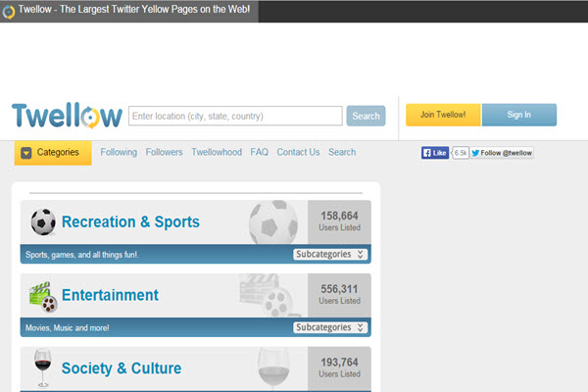Click 'Movies, Music and more!' description text
This screenshot has width=588, height=392.
(x=67, y=328)
